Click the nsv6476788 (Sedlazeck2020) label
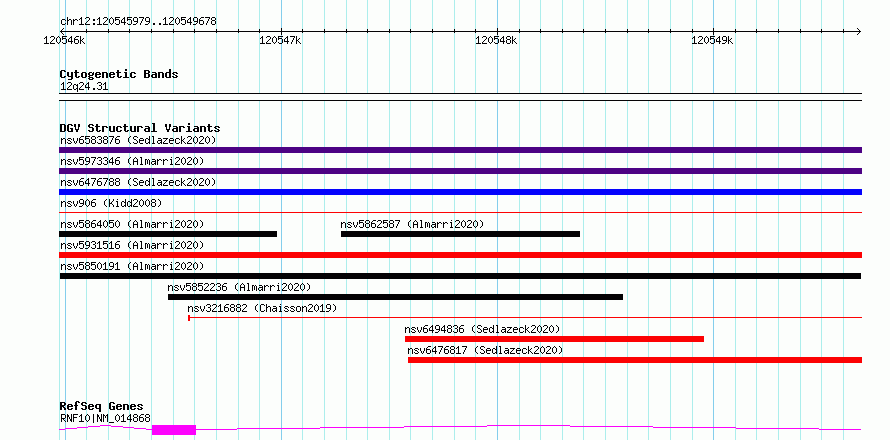This screenshot has height=440, width=890. coord(138,182)
